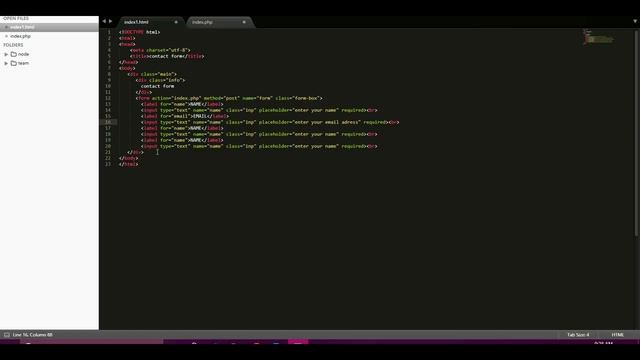Select the node folder icon
The image size is (640, 360).
[x=13, y=54]
